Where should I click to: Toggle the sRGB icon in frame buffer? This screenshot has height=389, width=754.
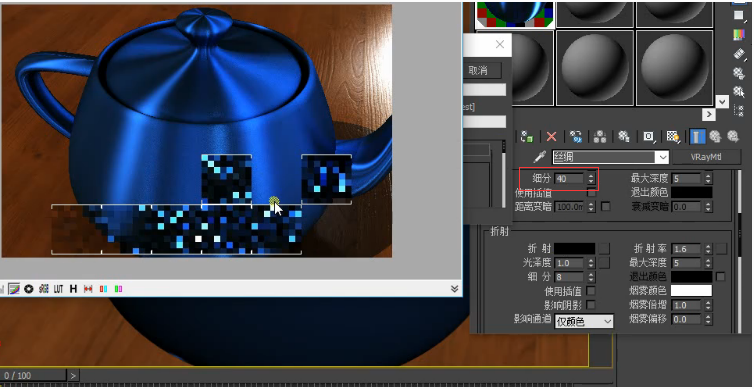[x=44, y=289]
